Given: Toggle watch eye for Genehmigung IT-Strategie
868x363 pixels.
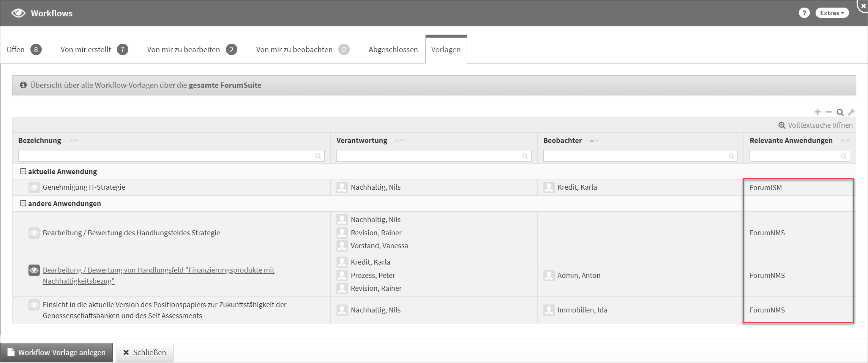Looking at the screenshot, I should (x=34, y=187).
